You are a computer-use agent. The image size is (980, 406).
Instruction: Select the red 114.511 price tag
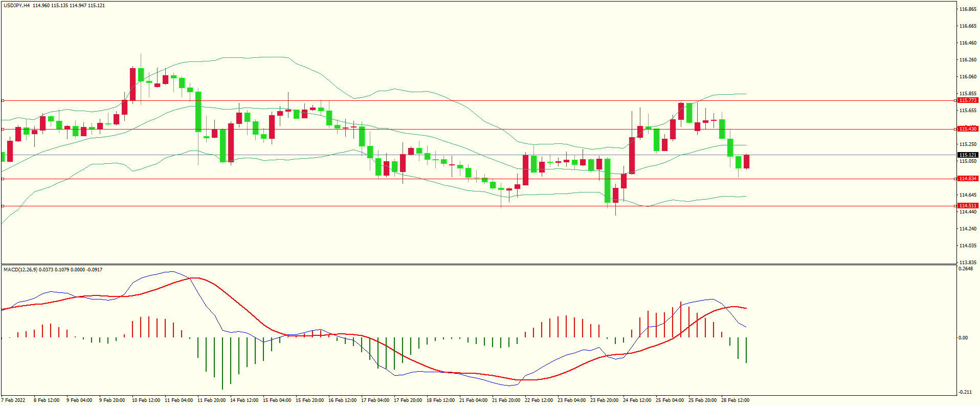968,206
